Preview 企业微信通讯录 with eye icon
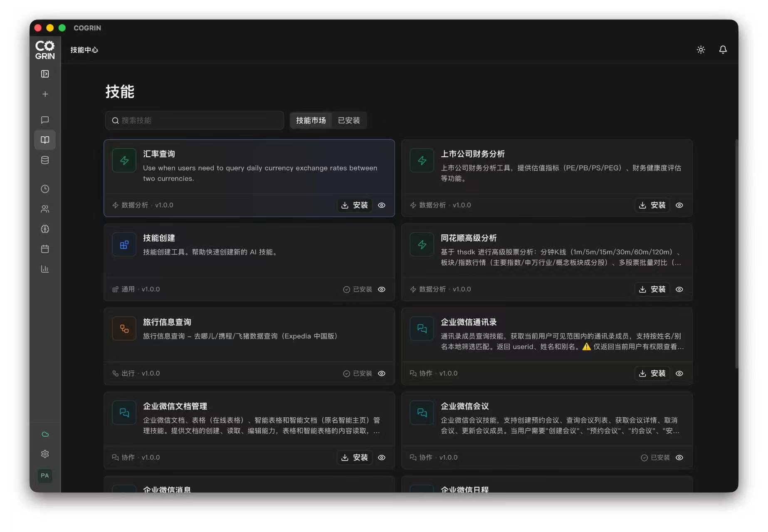This screenshot has height=532, width=768. tap(679, 373)
